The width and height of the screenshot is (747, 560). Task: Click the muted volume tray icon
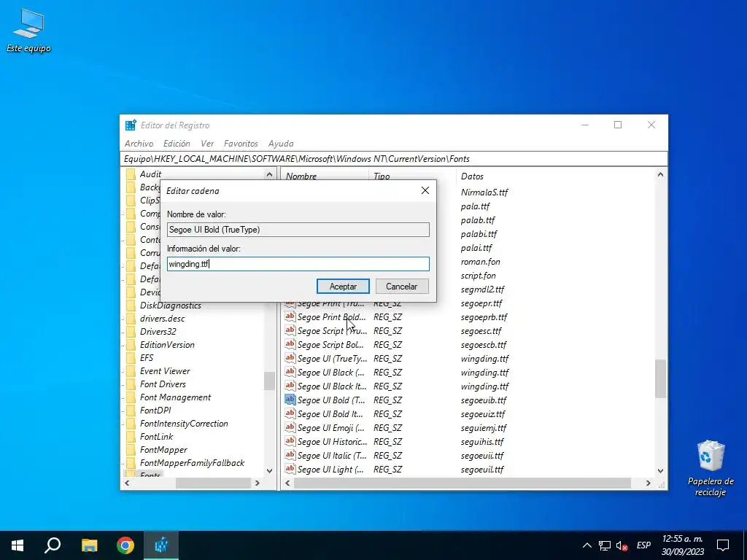(622, 545)
